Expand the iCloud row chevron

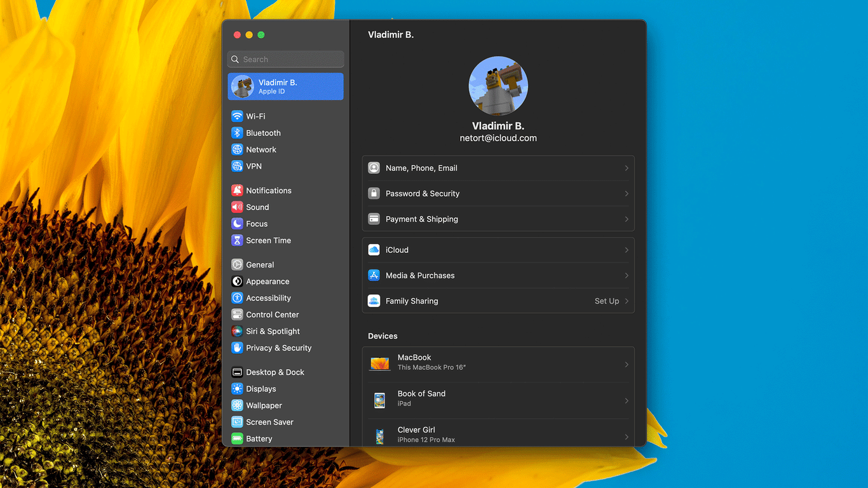(627, 250)
